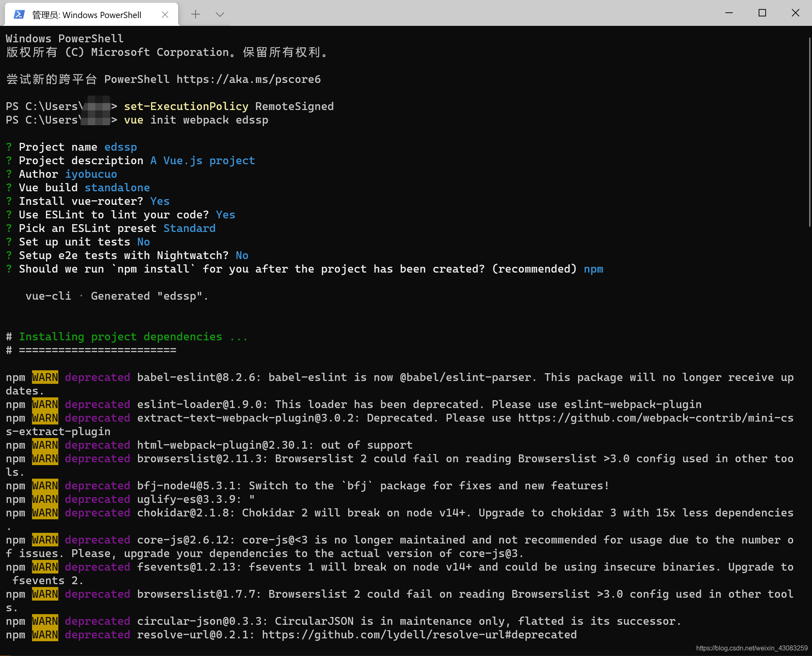Minimize the terminal window
Screen dimensions: 812x656
tap(729, 13)
